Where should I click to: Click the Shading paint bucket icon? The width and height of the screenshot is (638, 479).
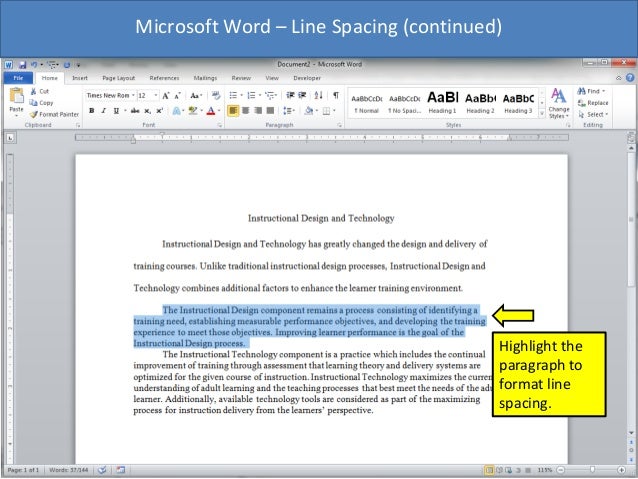tap(309, 111)
